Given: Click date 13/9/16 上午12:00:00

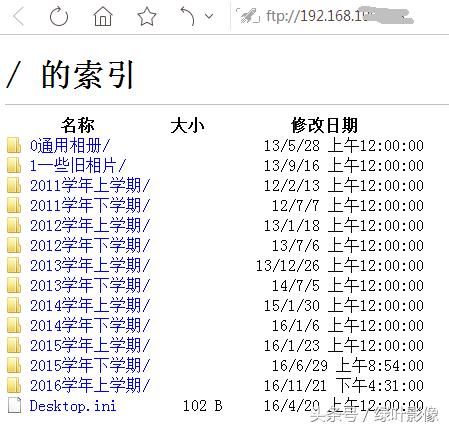Looking at the screenshot, I should tap(344, 166).
